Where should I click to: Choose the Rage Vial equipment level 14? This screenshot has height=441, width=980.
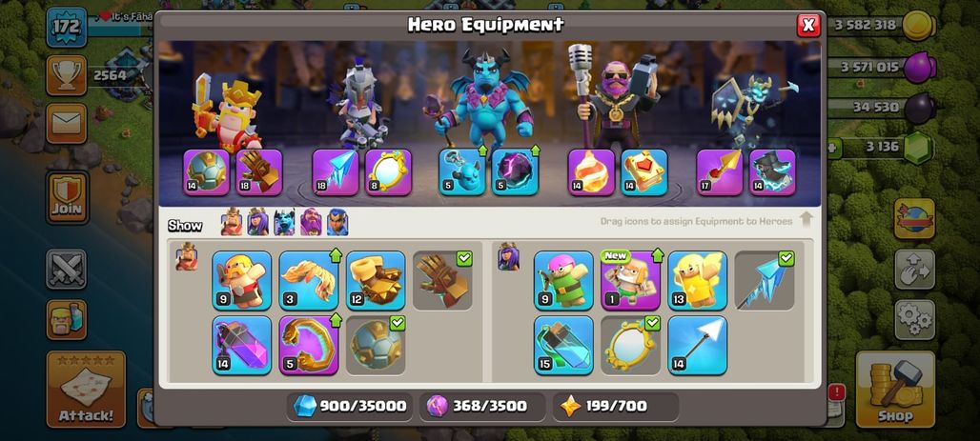242,346
